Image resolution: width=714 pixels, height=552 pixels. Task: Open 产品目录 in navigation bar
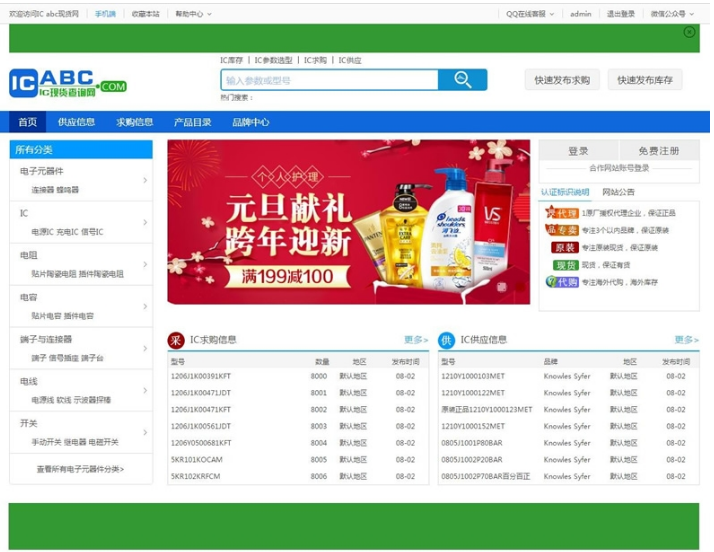point(193,122)
